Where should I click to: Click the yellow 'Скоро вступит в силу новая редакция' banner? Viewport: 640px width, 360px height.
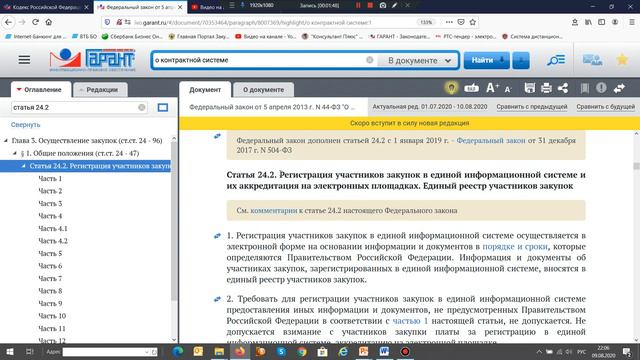409,123
